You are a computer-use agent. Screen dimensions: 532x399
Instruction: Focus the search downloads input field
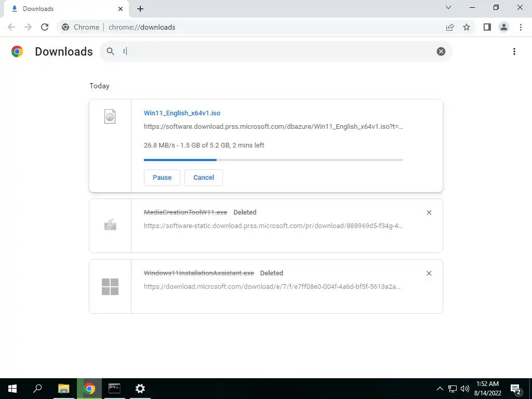click(x=276, y=51)
